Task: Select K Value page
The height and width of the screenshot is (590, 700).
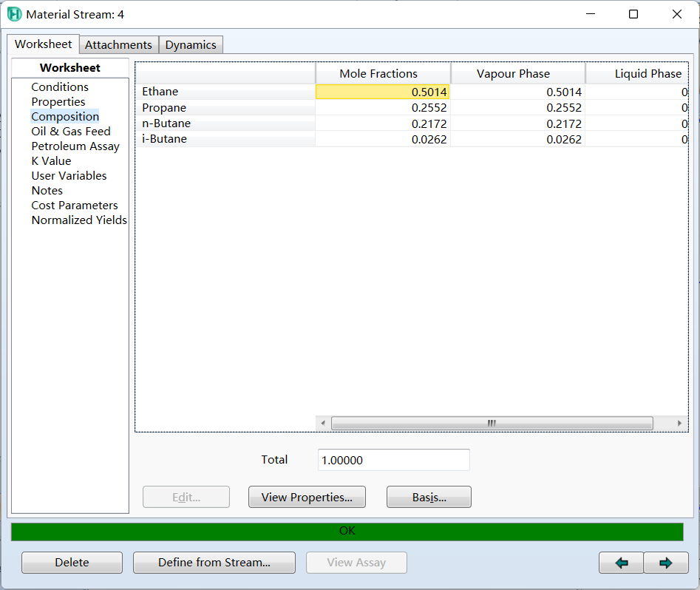Action: tap(51, 160)
